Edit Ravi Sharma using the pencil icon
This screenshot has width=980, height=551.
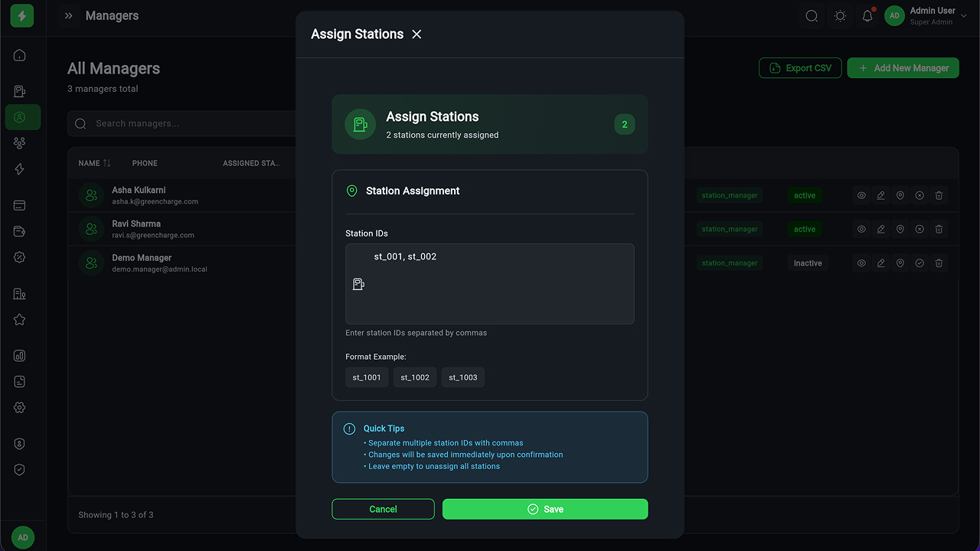881,230
